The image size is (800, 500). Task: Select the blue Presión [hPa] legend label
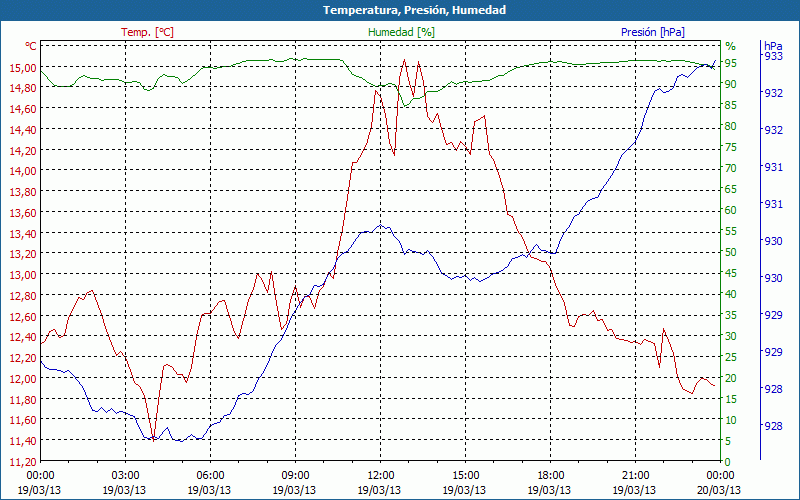(x=653, y=32)
